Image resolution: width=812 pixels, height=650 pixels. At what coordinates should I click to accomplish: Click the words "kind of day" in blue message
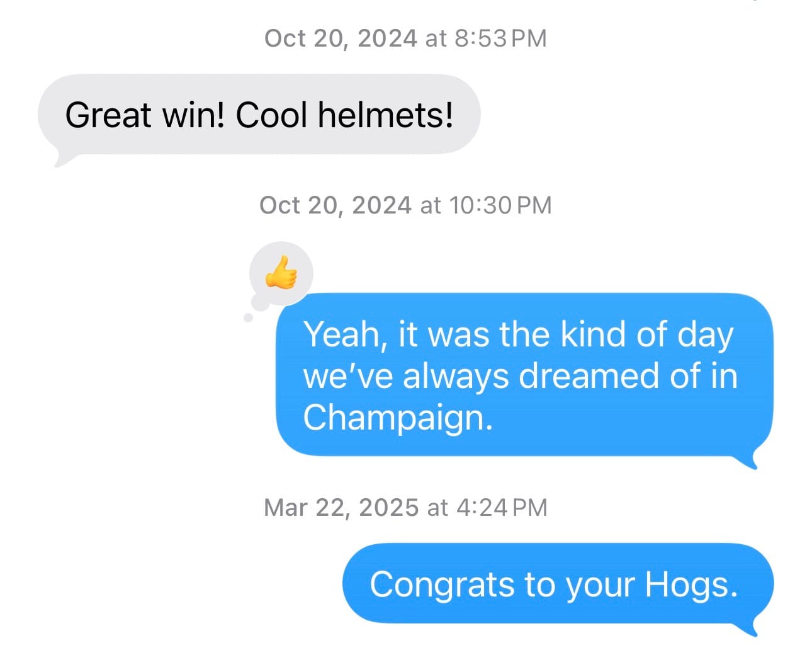coord(646,334)
